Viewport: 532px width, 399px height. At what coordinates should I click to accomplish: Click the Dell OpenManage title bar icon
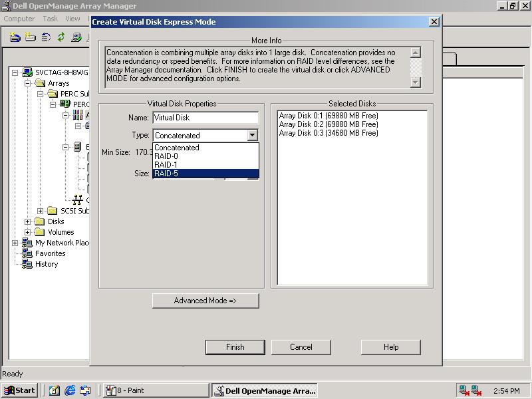click(7, 6)
